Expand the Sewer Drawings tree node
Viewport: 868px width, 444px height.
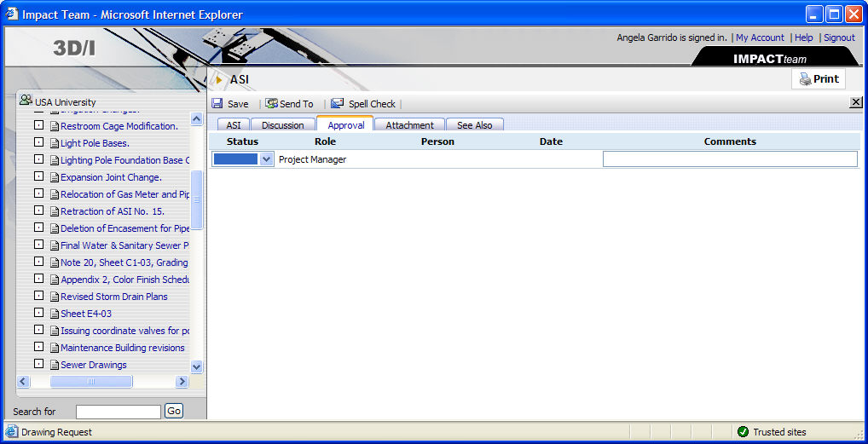(38, 364)
